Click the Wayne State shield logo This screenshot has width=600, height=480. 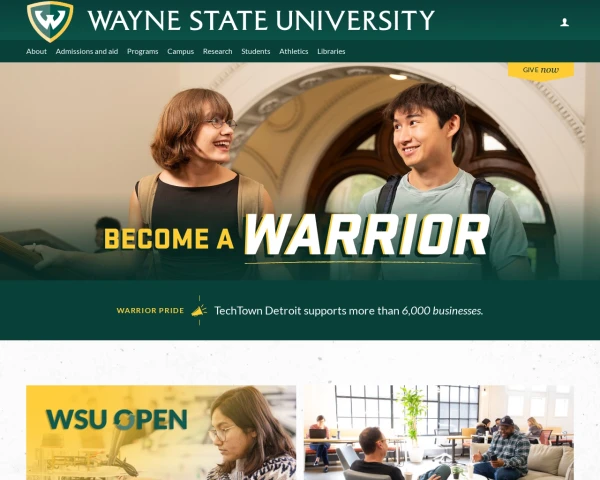point(50,21)
